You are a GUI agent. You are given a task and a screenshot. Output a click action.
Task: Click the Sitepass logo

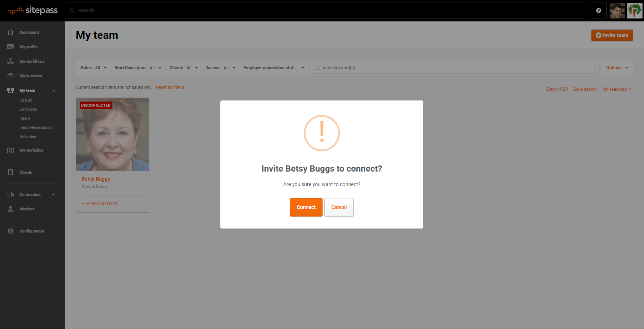point(33,11)
